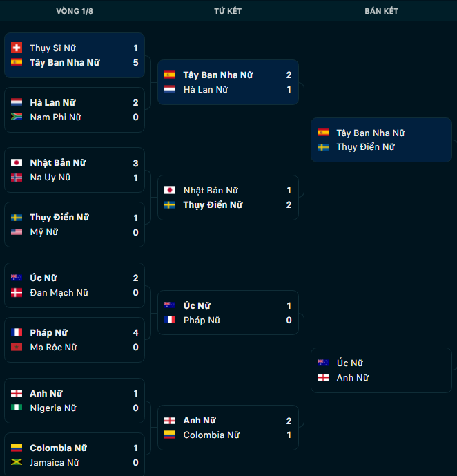Click the Nigeria flag beside Nigeria Nữ

coord(17,408)
